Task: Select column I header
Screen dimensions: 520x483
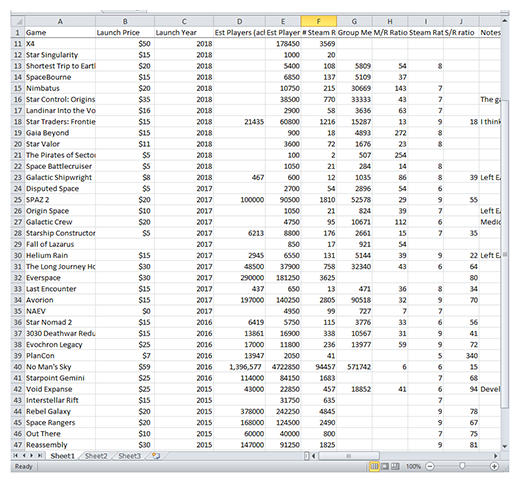Action: click(x=426, y=21)
